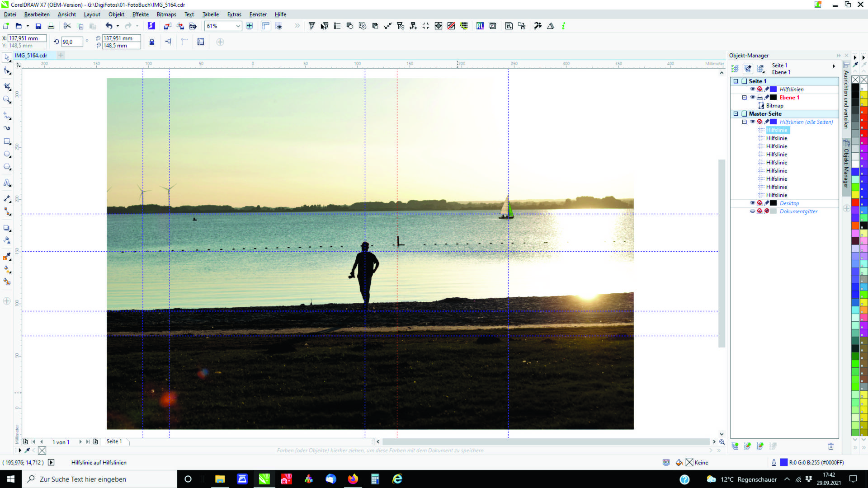The height and width of the screenshot is (488, 868).
Task: Select the Ellipse tool
Action: 7,154
